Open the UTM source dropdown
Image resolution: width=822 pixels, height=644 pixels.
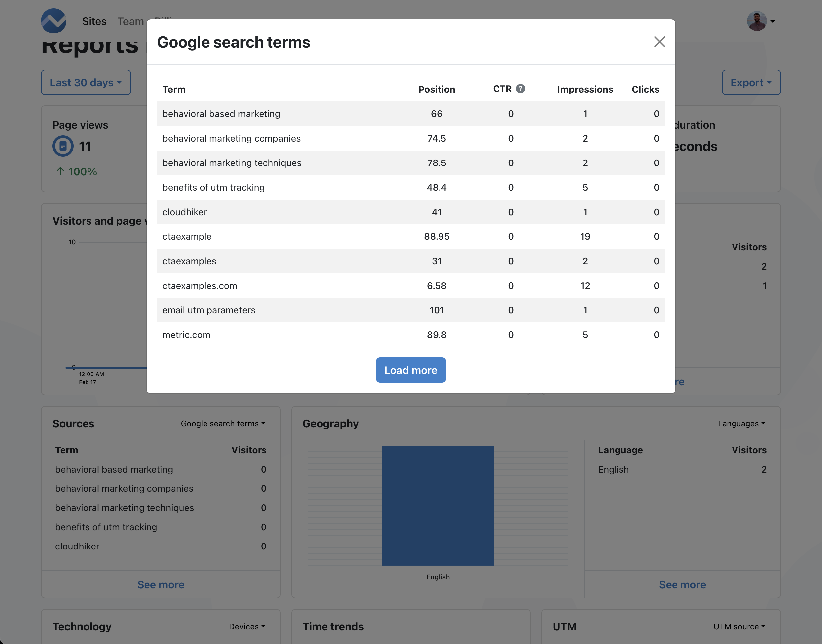pyautogui.click(x=739, y=626)
